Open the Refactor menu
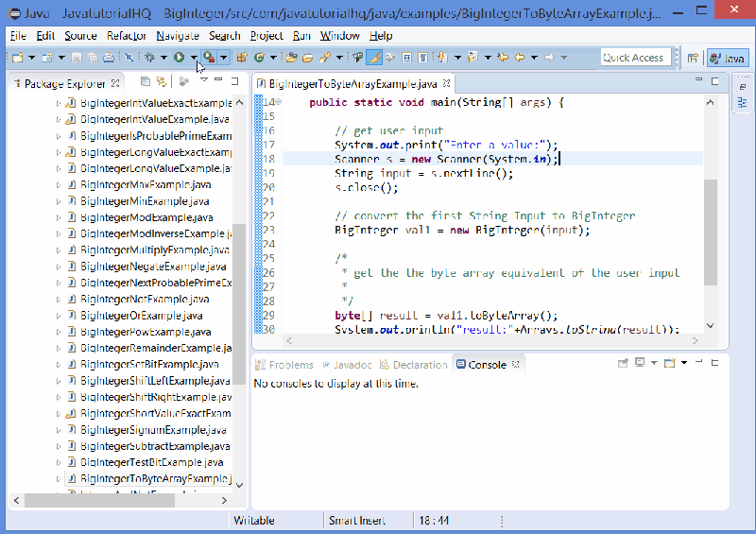The width and height of the screenshot is (756, 534). (x=127, y=36)
